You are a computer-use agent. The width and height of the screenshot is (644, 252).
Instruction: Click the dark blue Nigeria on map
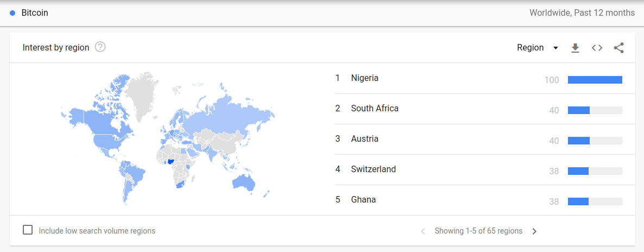(173, 162)
